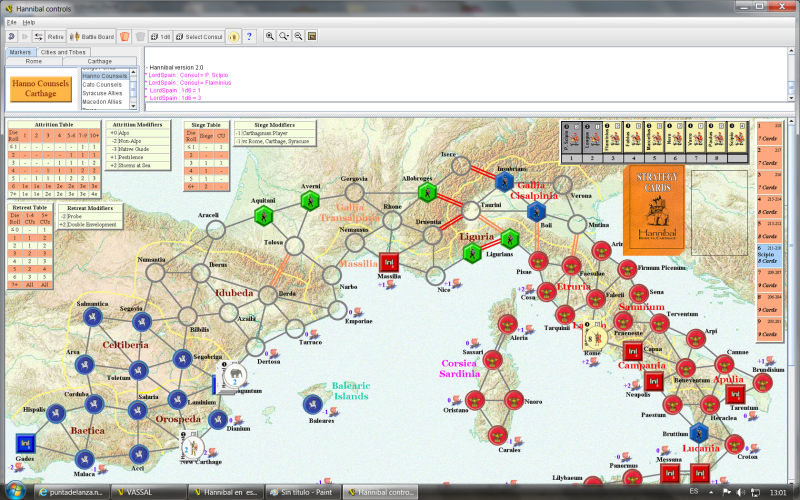Select the Longus general card
This screenshot has height=500, width=800.
coord(592,137)
